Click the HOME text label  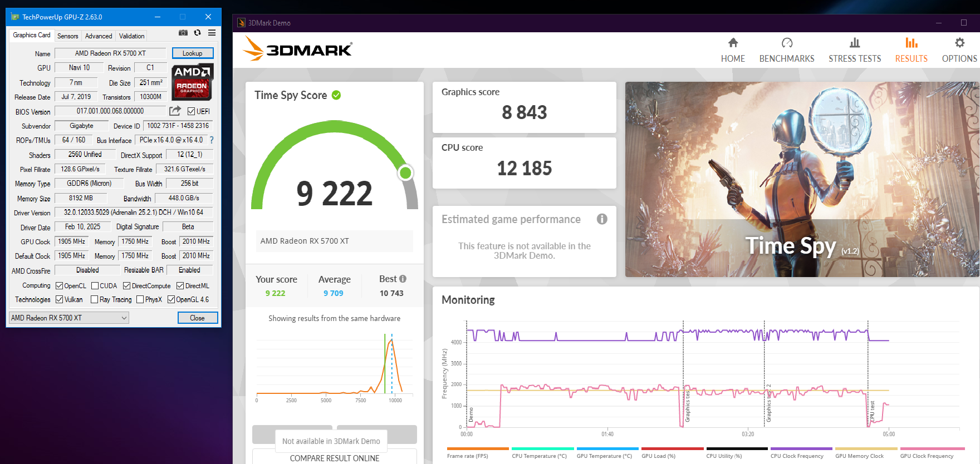point(733,58)
